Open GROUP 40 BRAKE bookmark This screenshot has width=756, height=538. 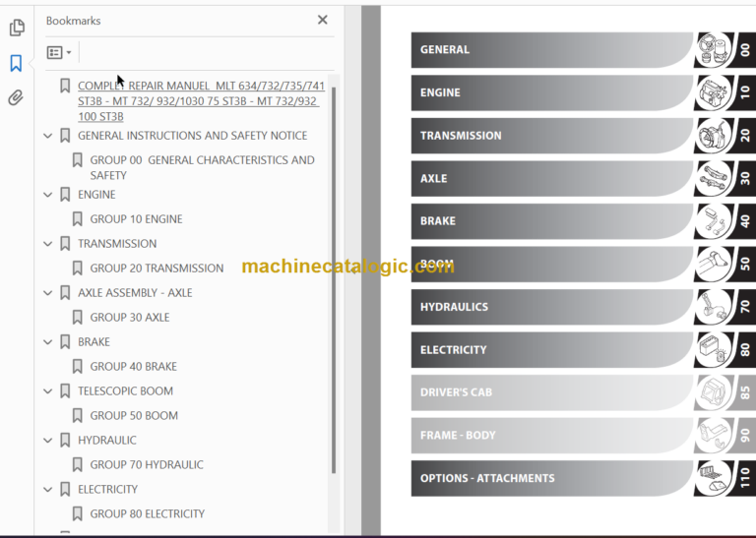coord(134,366)
